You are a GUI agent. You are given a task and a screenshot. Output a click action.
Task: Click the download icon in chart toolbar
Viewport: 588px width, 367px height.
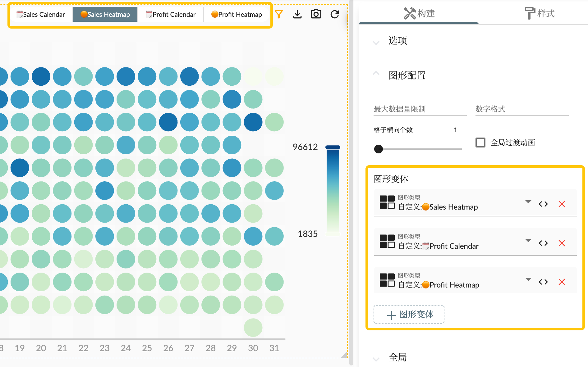(297, 14)
